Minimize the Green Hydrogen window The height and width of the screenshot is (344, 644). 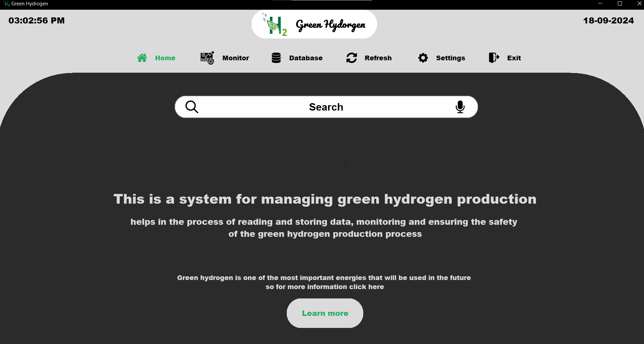coord(600,4)
